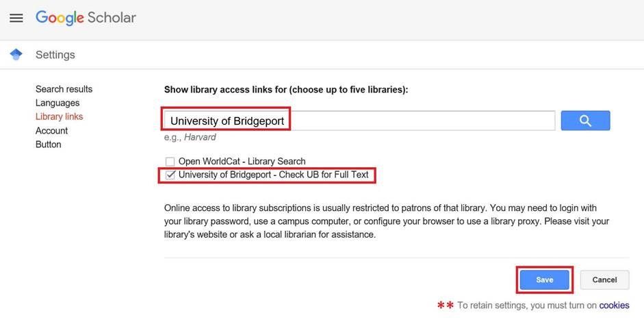
Task: Enable the Open WorldCat checkbox
Action: (x=170, y=162)
